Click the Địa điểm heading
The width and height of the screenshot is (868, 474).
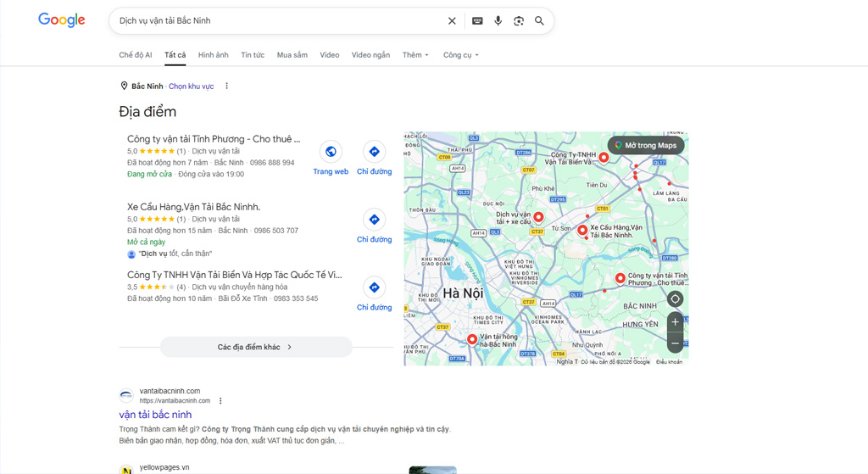(x=147, y=111)
